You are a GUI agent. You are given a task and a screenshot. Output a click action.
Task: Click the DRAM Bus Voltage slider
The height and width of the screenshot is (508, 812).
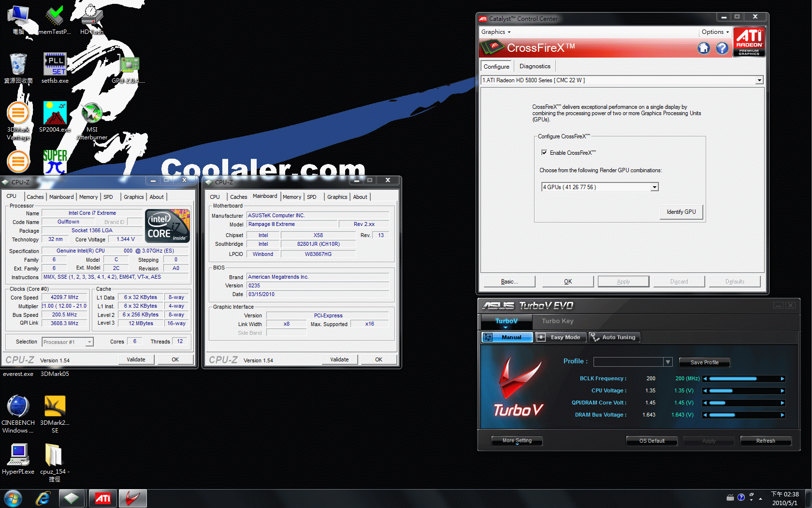click(744, 415)
